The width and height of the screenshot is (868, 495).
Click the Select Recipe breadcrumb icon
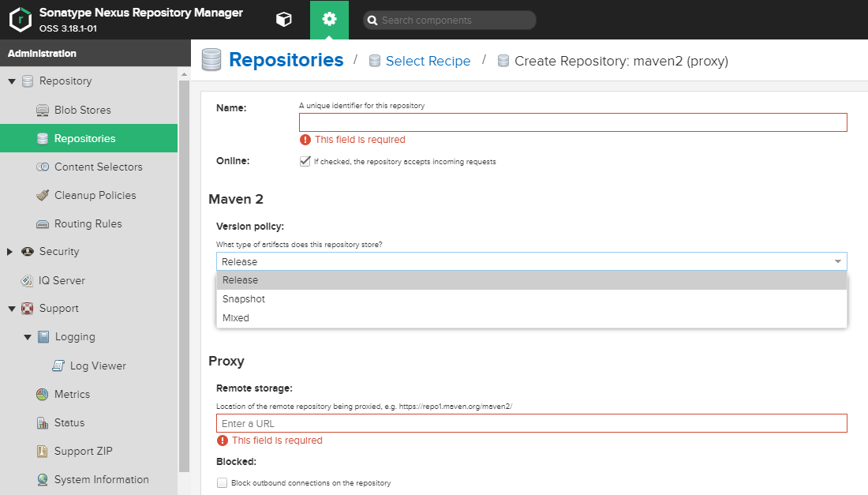click(x=375, y=61)
